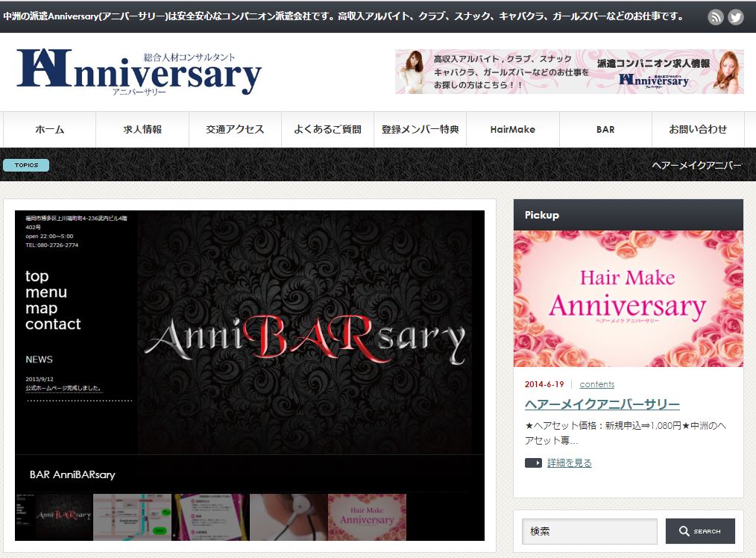The width and height of the screenshot is (756, 558).
Task: Open the 交通アクセス page
Action: 234,129
